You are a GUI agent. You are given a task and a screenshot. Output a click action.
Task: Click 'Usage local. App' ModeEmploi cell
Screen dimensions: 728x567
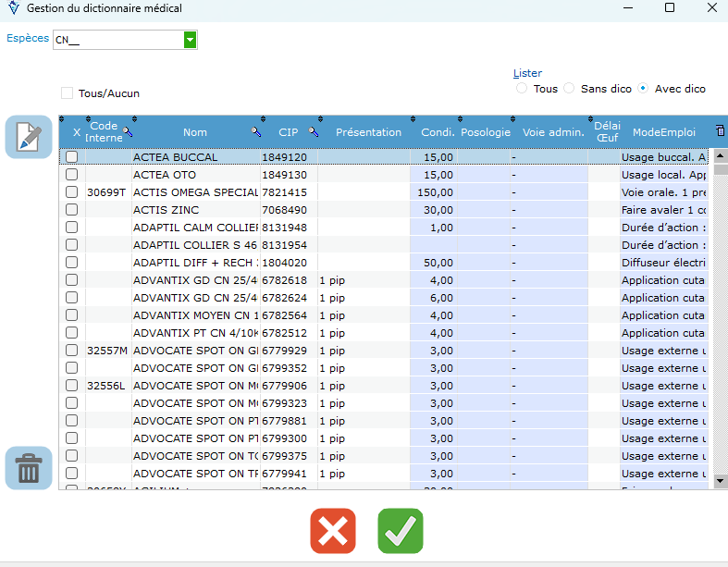(664, 175)
